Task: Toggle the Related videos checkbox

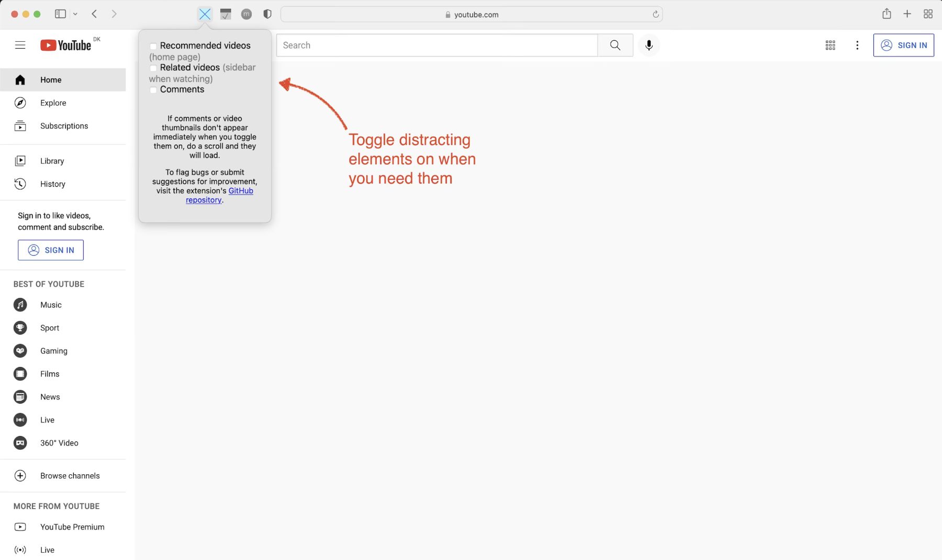Action: coord(153,68)
